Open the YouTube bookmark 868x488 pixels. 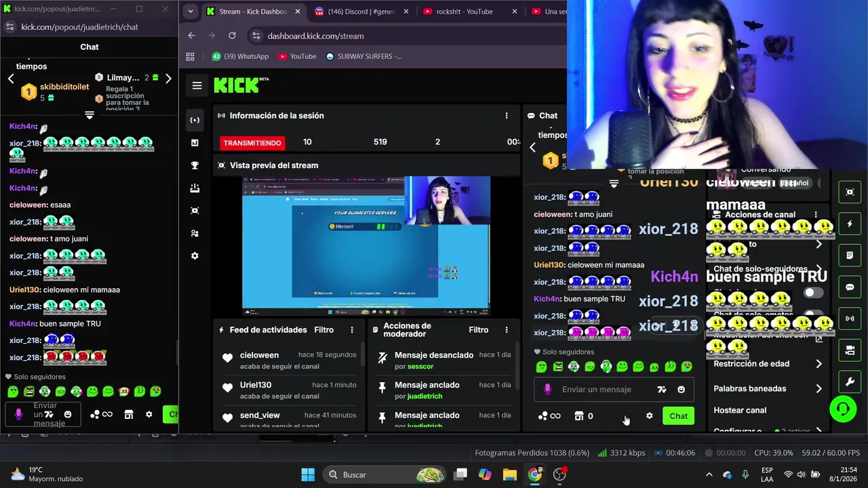click(x=297, y=56)
